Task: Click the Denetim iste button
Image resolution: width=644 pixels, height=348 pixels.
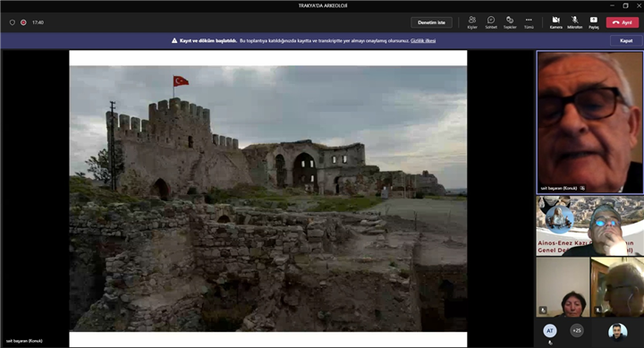Action: pos(431,22)
